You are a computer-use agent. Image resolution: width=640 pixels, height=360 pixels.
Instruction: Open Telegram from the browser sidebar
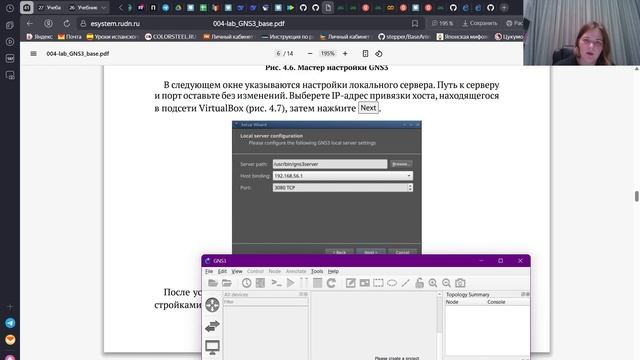coord(10,323)
